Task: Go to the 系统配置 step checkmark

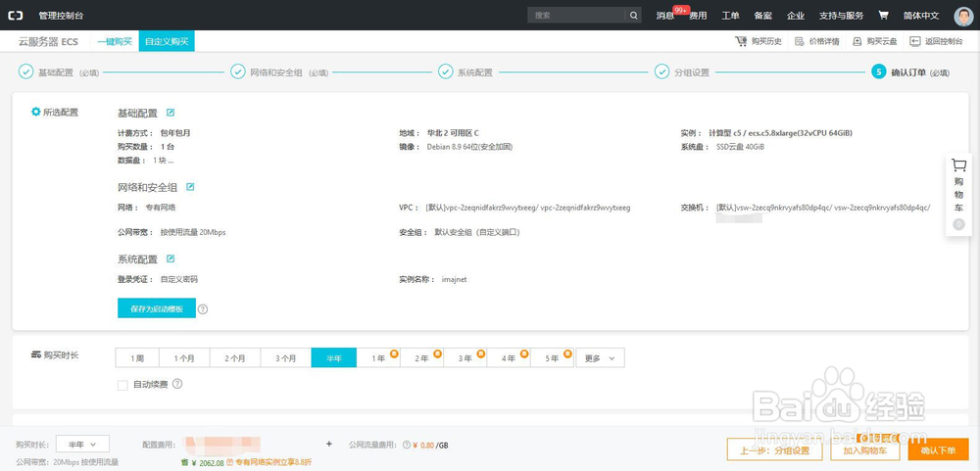Action: click(x=446, y=71)
